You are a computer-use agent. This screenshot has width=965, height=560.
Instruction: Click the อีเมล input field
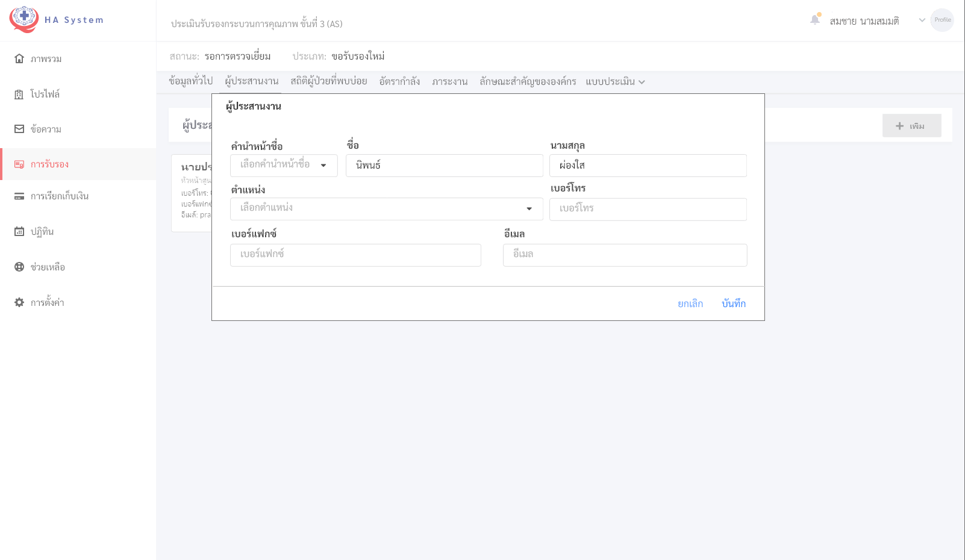pyautogui.click(x=625, y=255)
